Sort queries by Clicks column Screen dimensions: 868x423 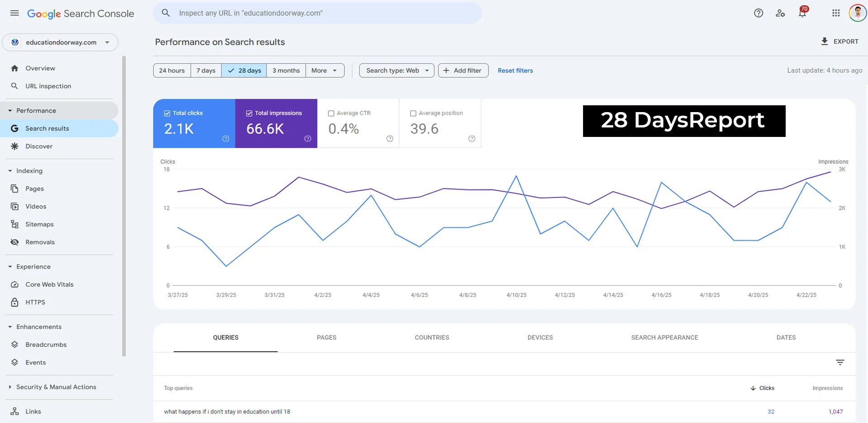click(x=762, y=388)
